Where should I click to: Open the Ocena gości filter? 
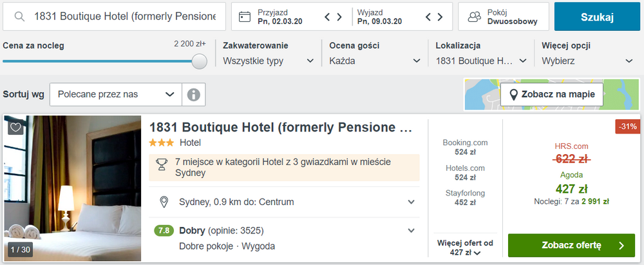point(375,61)
